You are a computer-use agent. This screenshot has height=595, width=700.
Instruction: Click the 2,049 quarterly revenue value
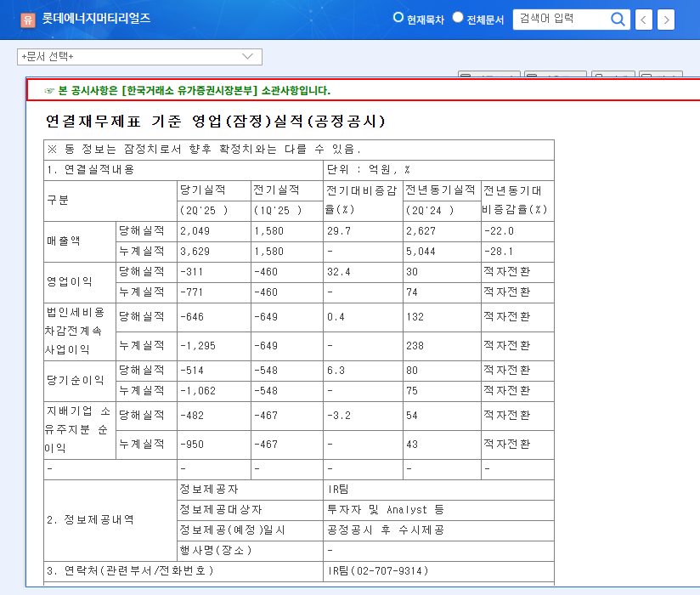coord(194,231)
